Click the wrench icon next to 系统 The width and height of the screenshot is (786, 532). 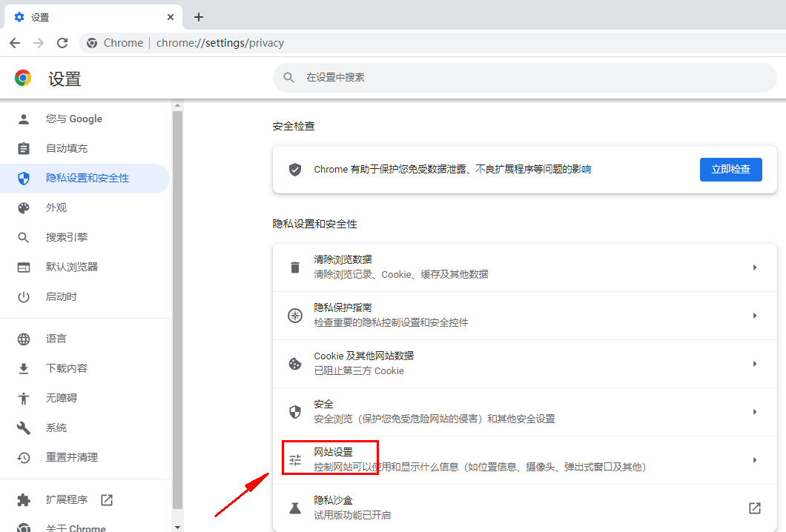(24, 428)
